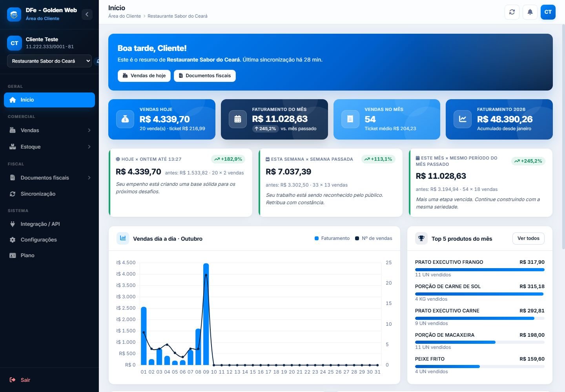
Task: Click the calendar icon on Faturamento do Mês
Action: pos(238,119)
